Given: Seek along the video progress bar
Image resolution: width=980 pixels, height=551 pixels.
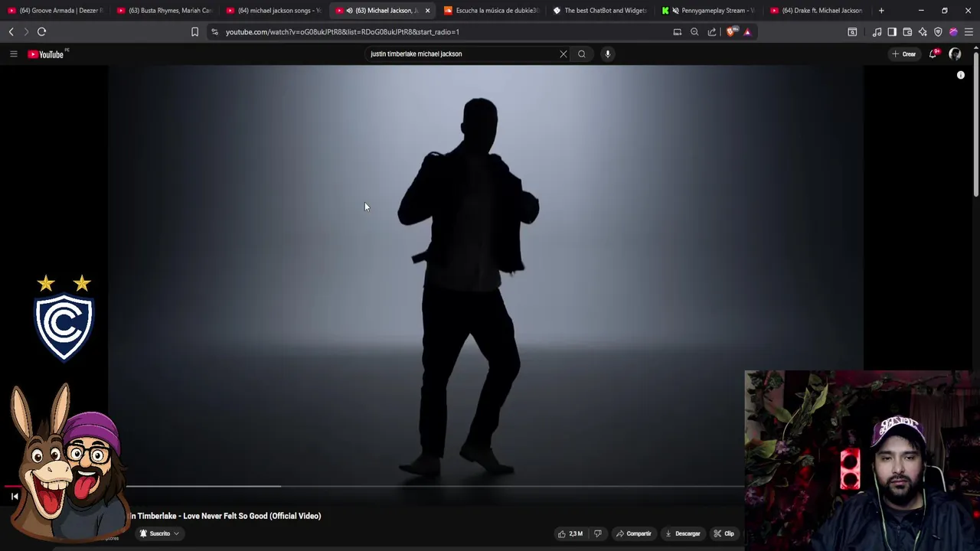Looking at the screenshot, I should click(436, 486).
